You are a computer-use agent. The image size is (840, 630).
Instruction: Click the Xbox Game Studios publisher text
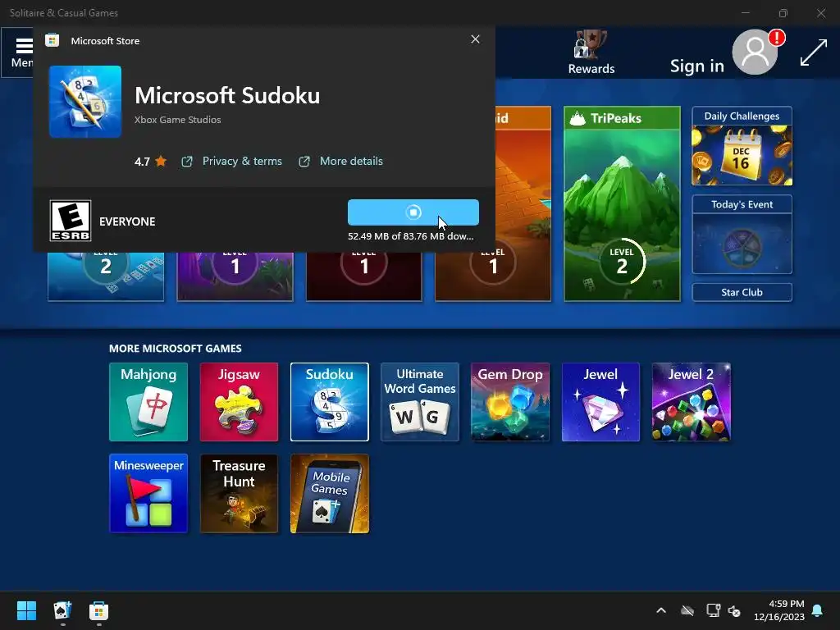pos(177,120)
